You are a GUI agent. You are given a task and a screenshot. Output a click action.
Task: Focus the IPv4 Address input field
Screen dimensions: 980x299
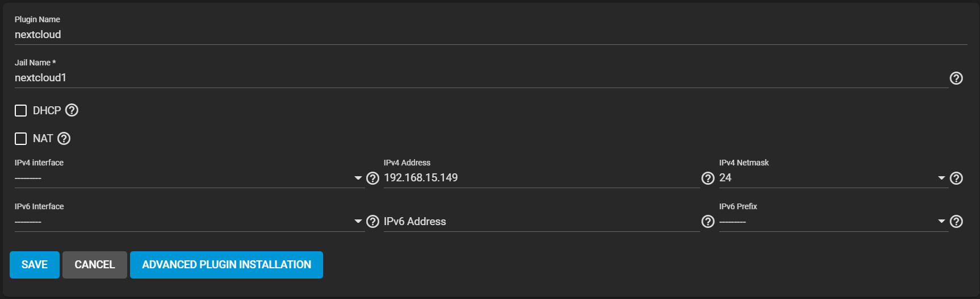click(539, 178)
